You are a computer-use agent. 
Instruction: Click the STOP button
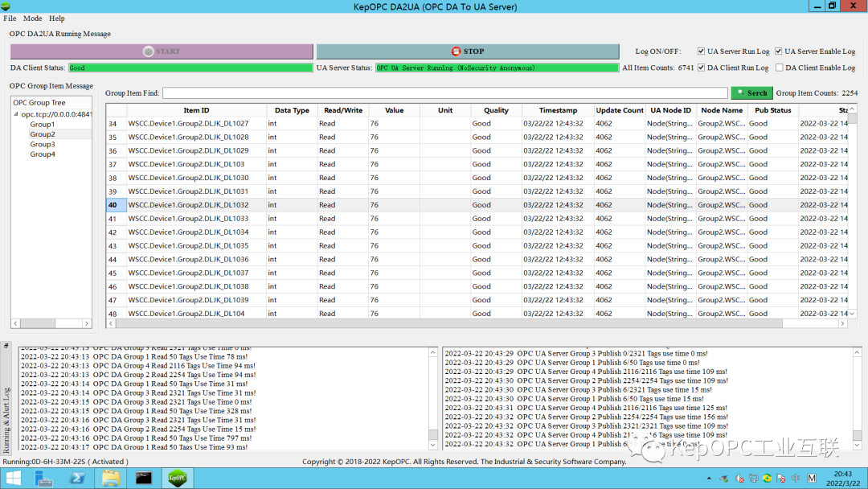tap(468, 51)
